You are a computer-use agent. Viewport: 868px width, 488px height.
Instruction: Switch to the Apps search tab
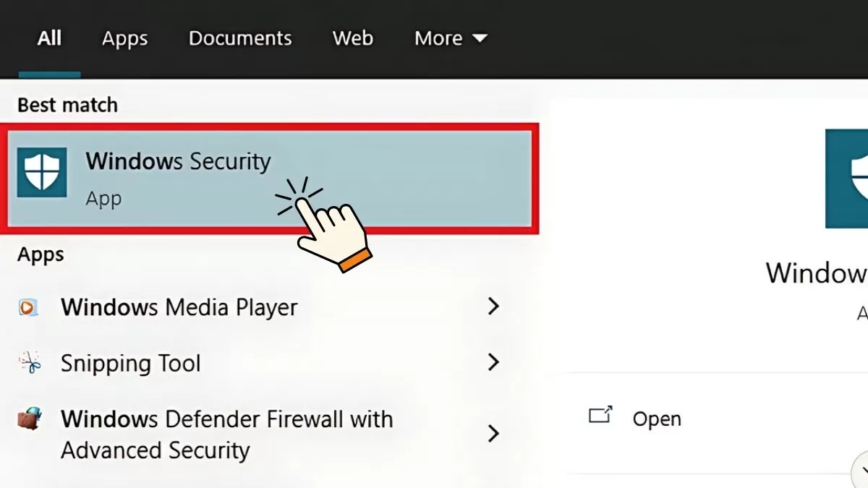pos(124,38)
